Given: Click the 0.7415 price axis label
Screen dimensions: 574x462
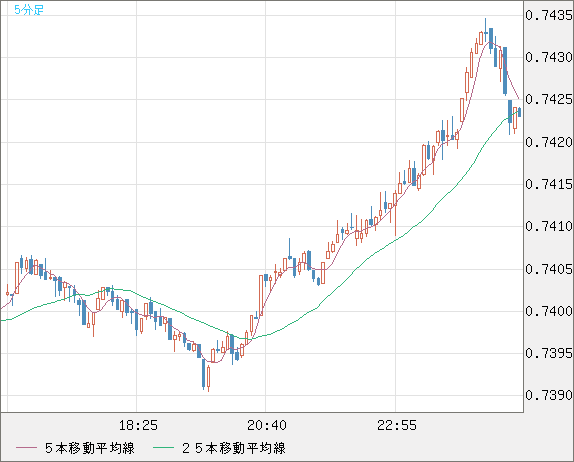Looking at the screenshot, I should [549, 184].
